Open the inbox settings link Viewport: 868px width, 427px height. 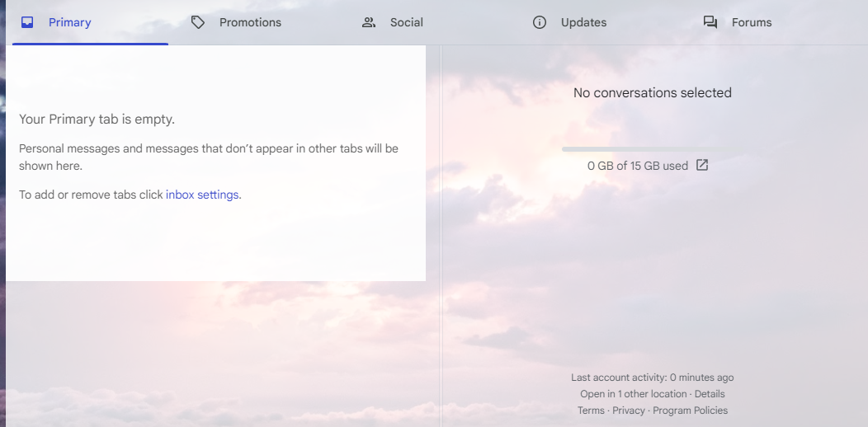[x=202, y=195]
